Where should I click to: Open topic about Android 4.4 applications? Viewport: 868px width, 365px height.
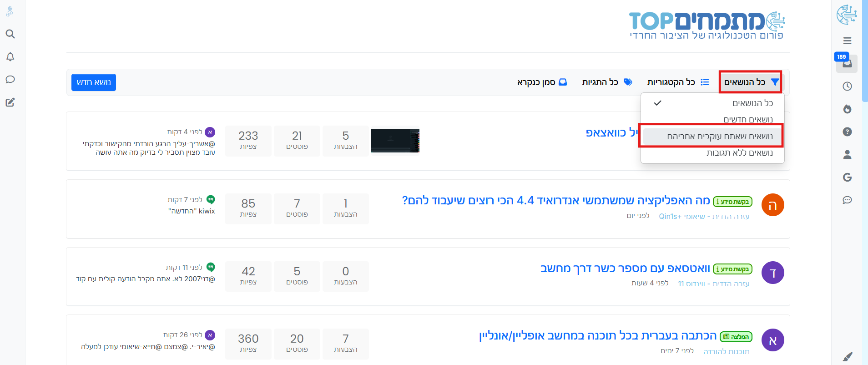pos(556,201)
